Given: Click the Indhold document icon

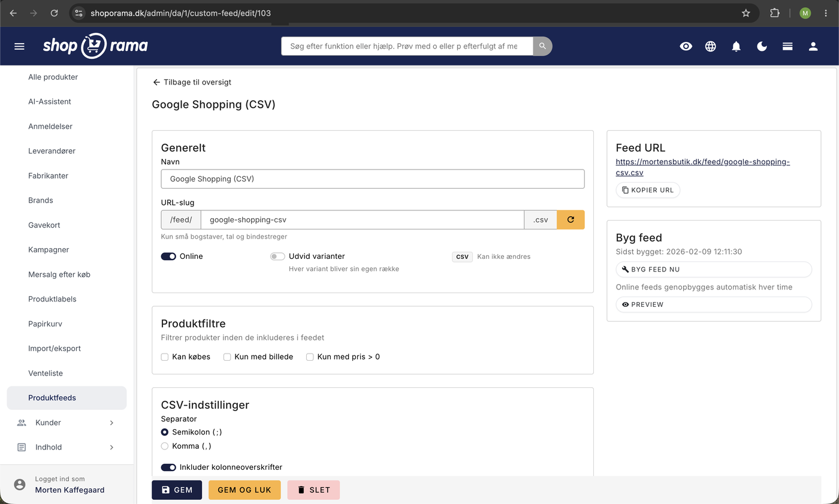Looking at the screenshot, I should point(22,447).
